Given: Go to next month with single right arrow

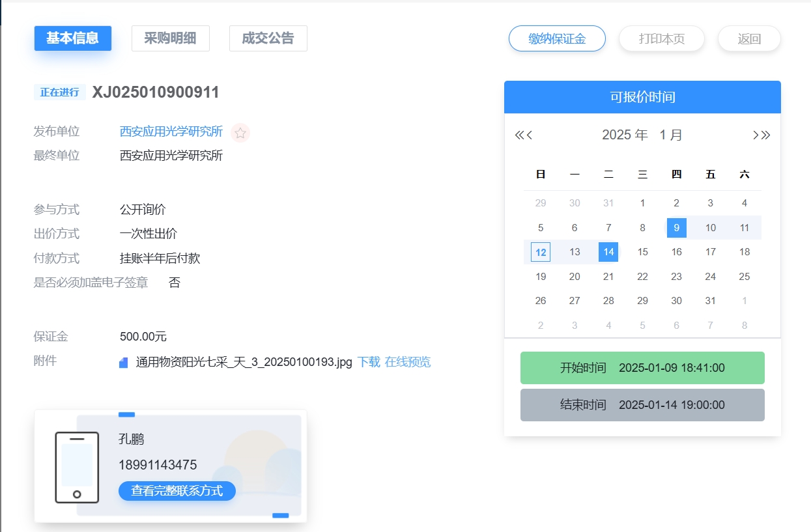Looking at the screenshot, I should point(757,135).
